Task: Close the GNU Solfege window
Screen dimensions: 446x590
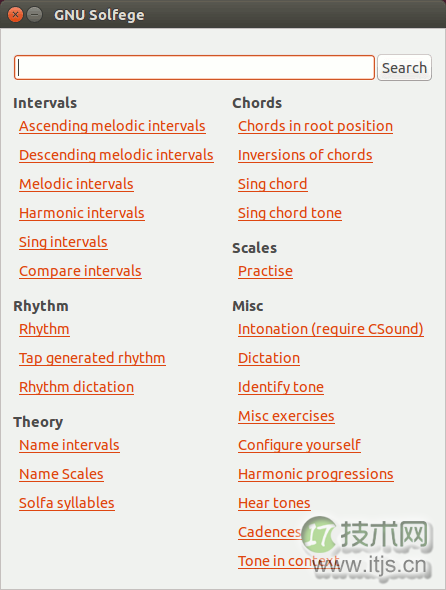Action: (15, 15)
